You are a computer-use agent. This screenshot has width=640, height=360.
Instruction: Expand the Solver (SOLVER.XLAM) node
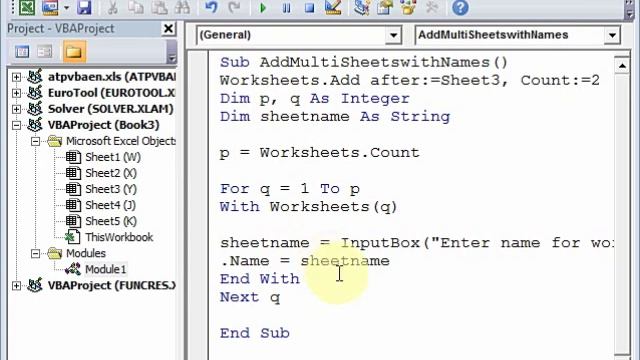point(16,109)
